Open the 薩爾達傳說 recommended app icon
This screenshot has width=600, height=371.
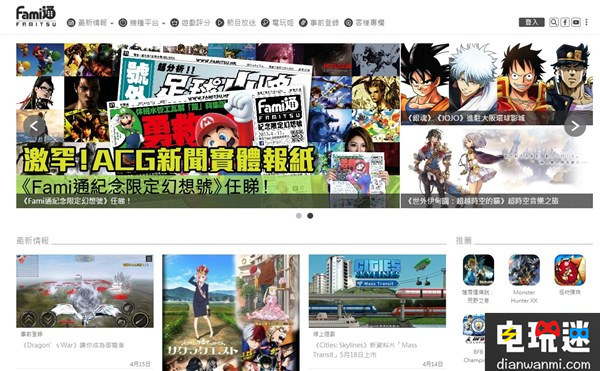(x=478, y=270)
